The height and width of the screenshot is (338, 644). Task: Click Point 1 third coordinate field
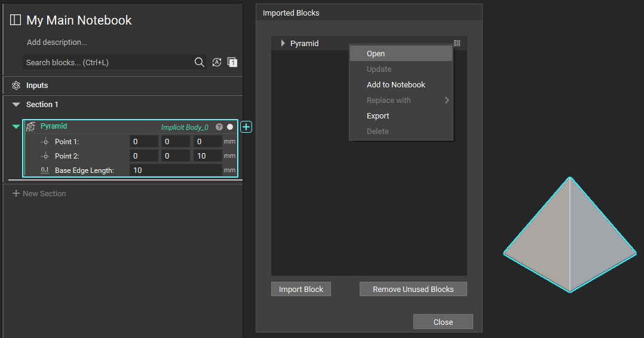(x=207, y=141)
